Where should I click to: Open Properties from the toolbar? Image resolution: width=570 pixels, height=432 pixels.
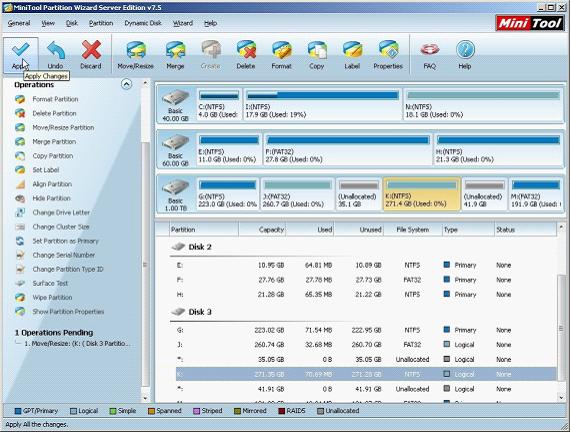[388, 55]
